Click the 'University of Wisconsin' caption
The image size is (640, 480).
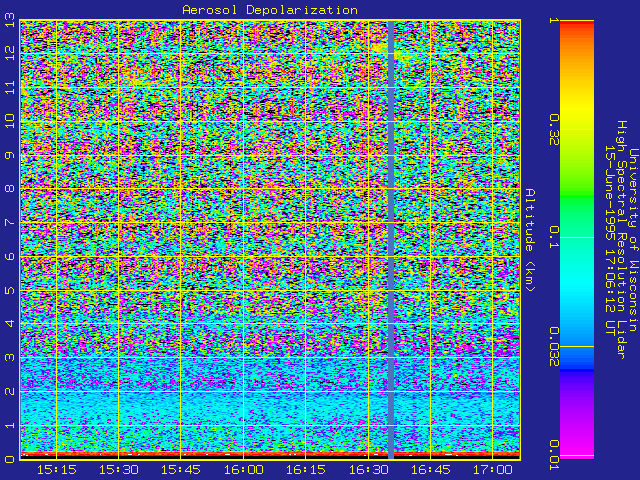pos(633,240)
